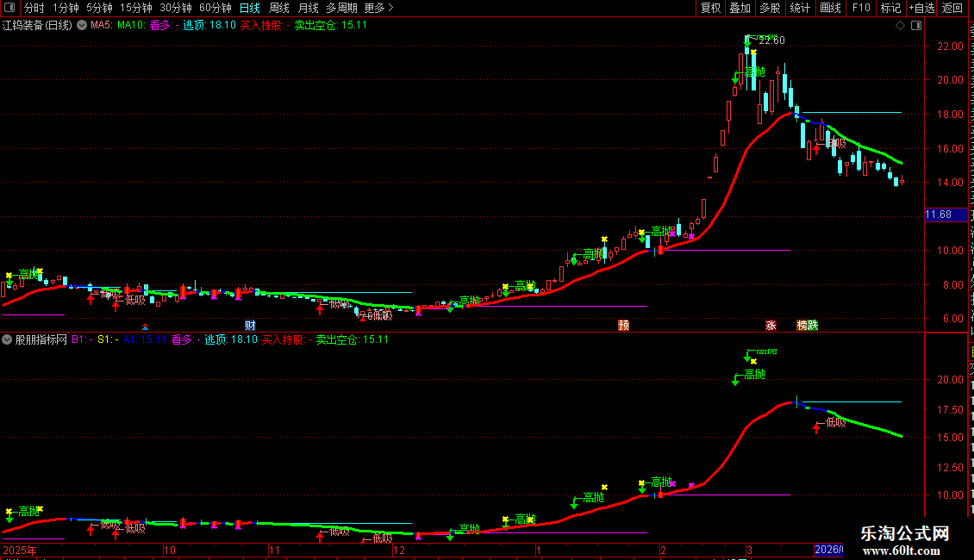
Task: Click the 财 financial report marker
Action: pyautogui.click(x=250, y=326)
